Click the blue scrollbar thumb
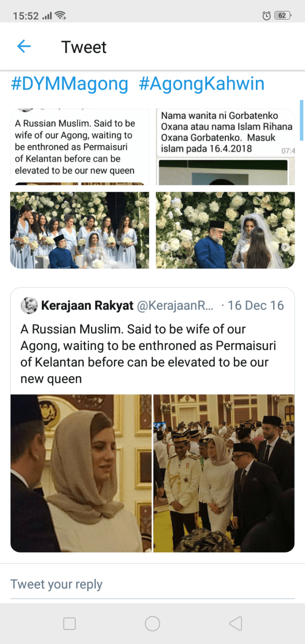The width and height of the screenshot is (305, 644). [301, 120]
